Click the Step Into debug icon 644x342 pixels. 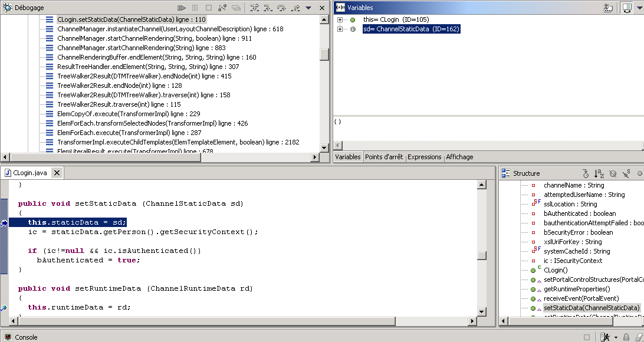(255, 8)
